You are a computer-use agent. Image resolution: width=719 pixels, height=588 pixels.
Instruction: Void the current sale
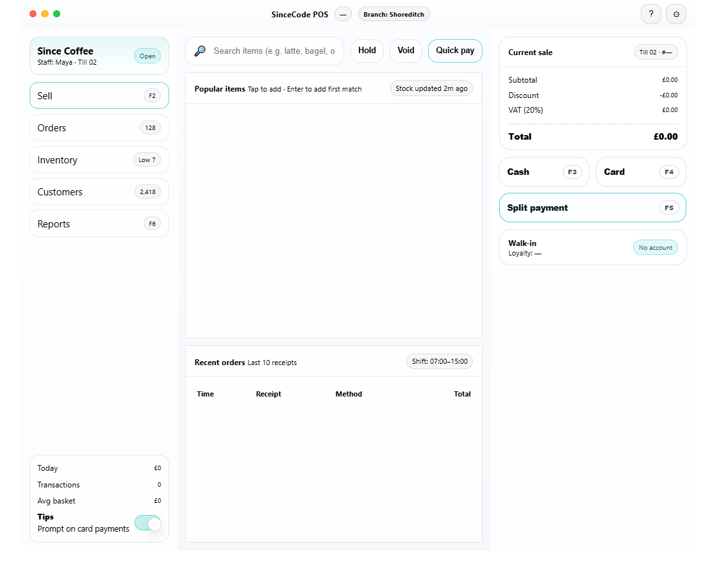[406, 51]
